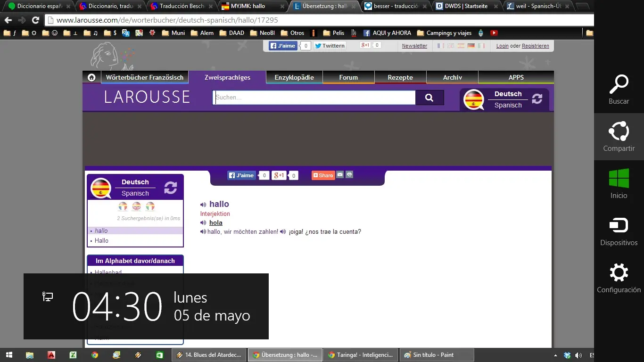
Task: Open 'Taringa! - Inteligenci...' taskbar window
Action: pos(361,355)
